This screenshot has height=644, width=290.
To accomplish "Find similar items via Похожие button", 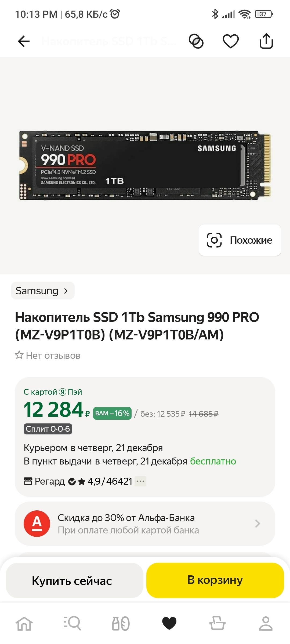I will (240, 240).
